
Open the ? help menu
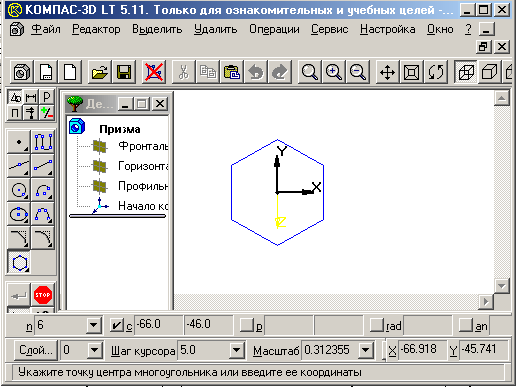468,29
